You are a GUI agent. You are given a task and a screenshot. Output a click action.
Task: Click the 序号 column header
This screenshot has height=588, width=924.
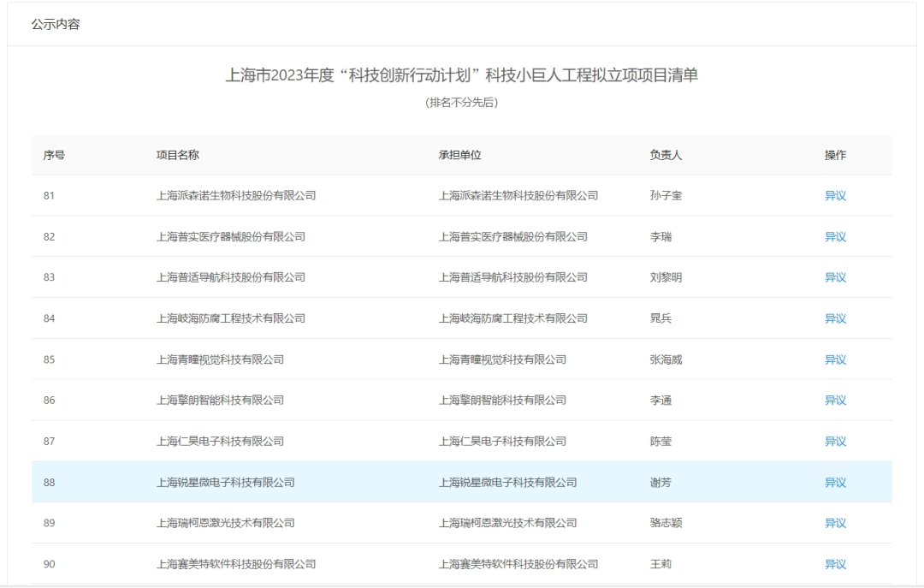point(54,155)
